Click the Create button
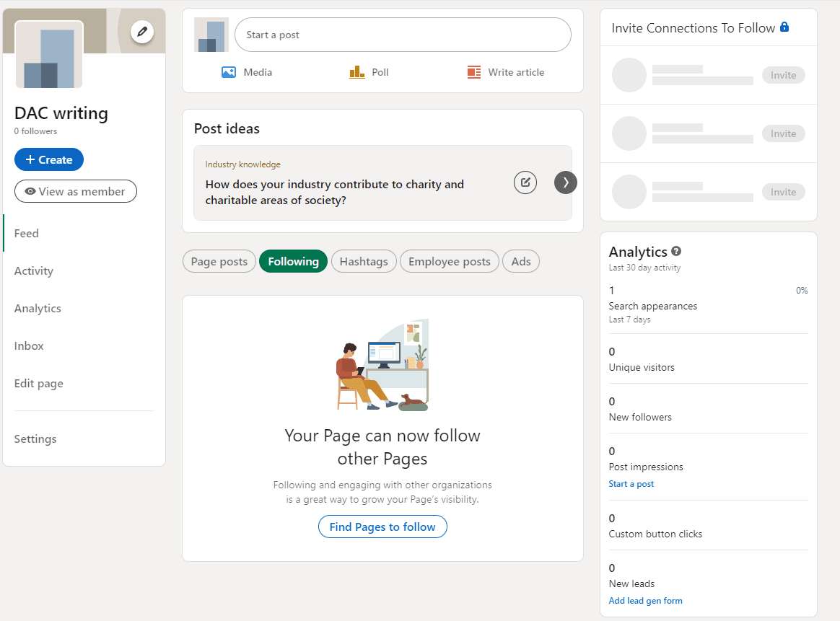Image resolution: width=840 pixels, height=621 pixels. 48,159
